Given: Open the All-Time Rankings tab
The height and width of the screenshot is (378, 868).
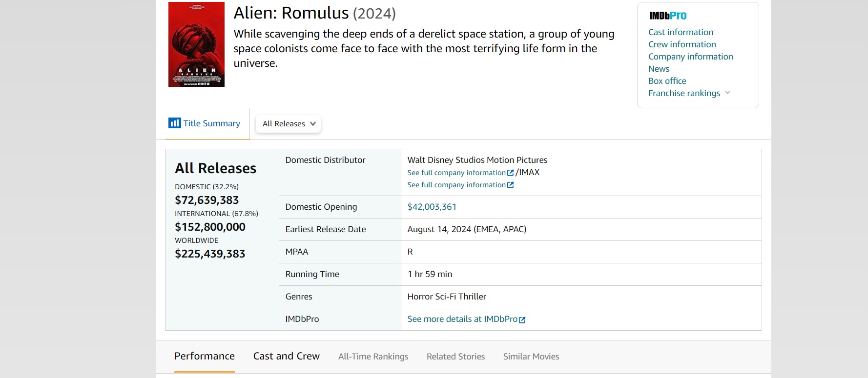Looking at the screenshot, I should click(x=373, y=357).
